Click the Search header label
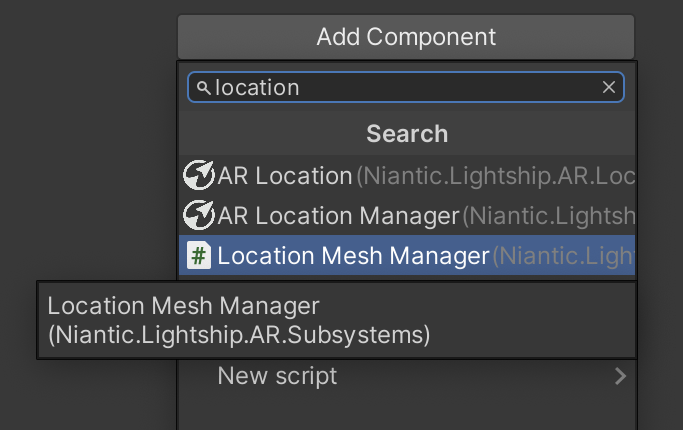This screenshot has width=683, height=430. (407, 133)
